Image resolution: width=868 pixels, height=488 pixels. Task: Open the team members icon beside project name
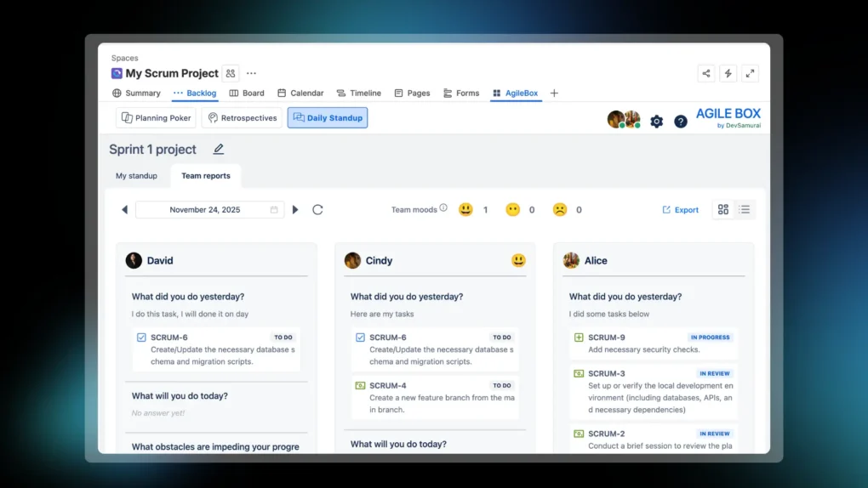(x=231, y=73)
